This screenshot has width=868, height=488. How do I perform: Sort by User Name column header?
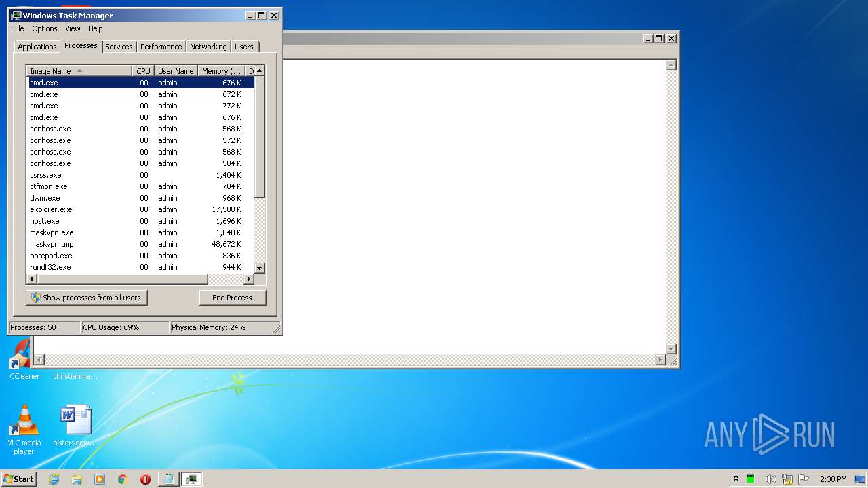176,71
